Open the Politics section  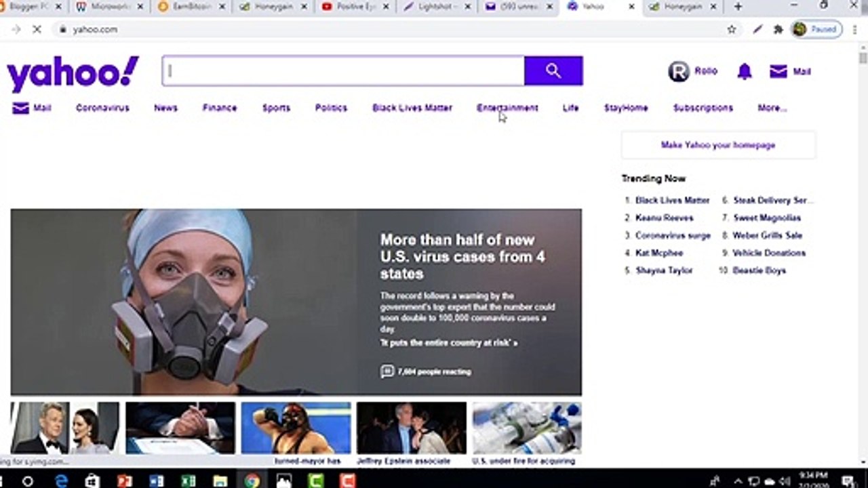point(331,108)
